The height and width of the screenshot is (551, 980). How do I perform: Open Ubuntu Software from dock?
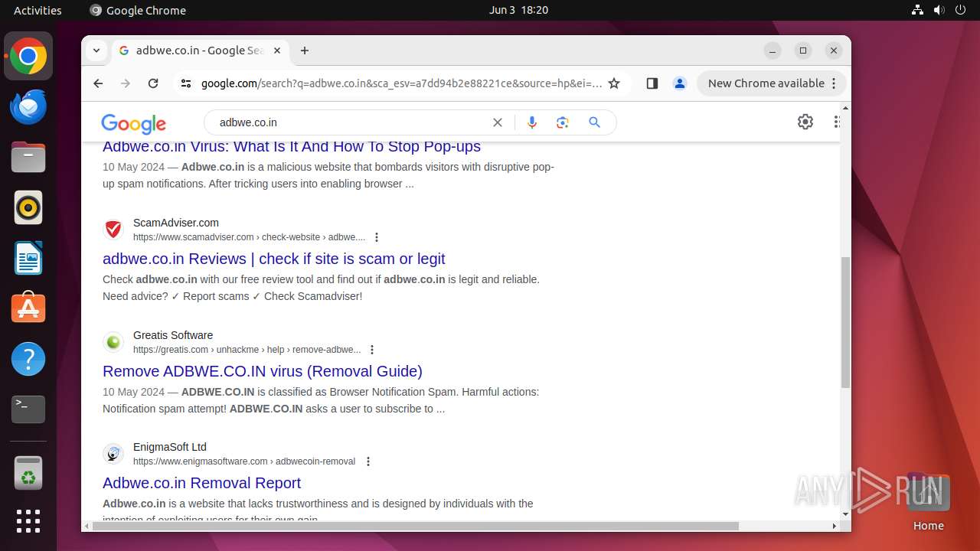[x=28, y=308]
